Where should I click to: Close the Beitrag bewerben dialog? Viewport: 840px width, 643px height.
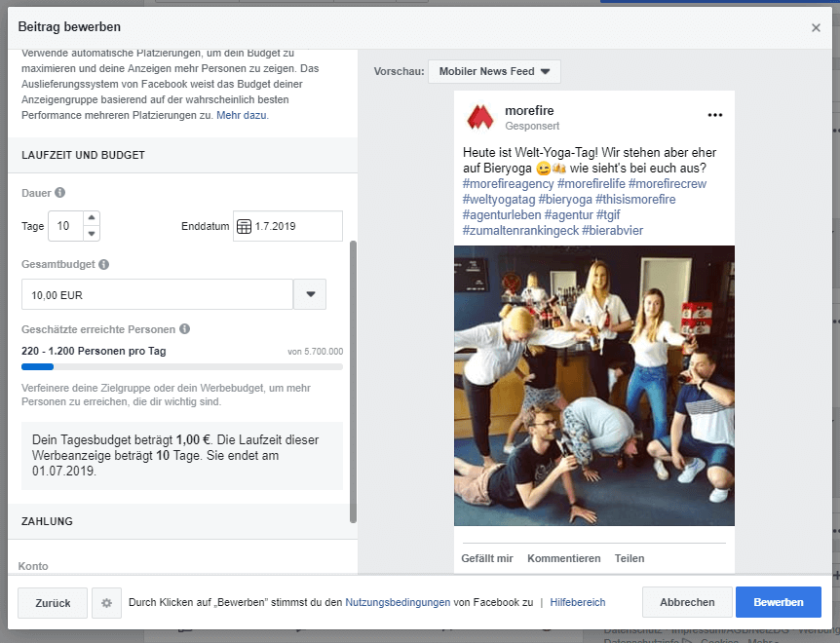tap(816, 28)
